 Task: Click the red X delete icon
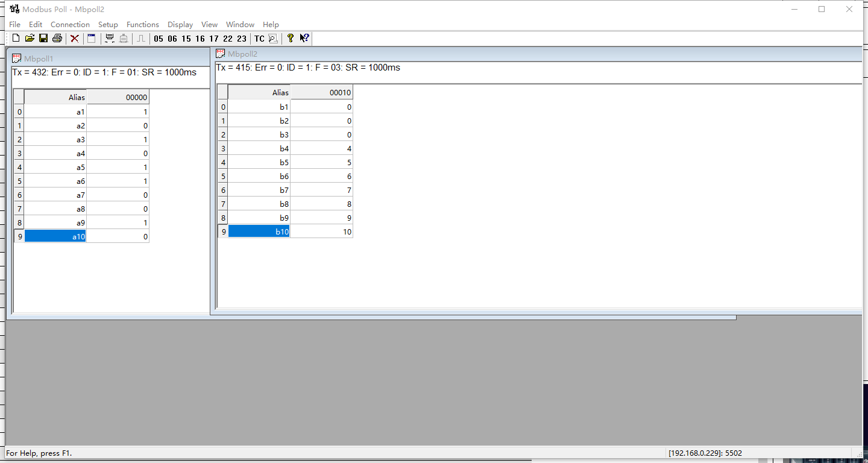tap(75, 39)
